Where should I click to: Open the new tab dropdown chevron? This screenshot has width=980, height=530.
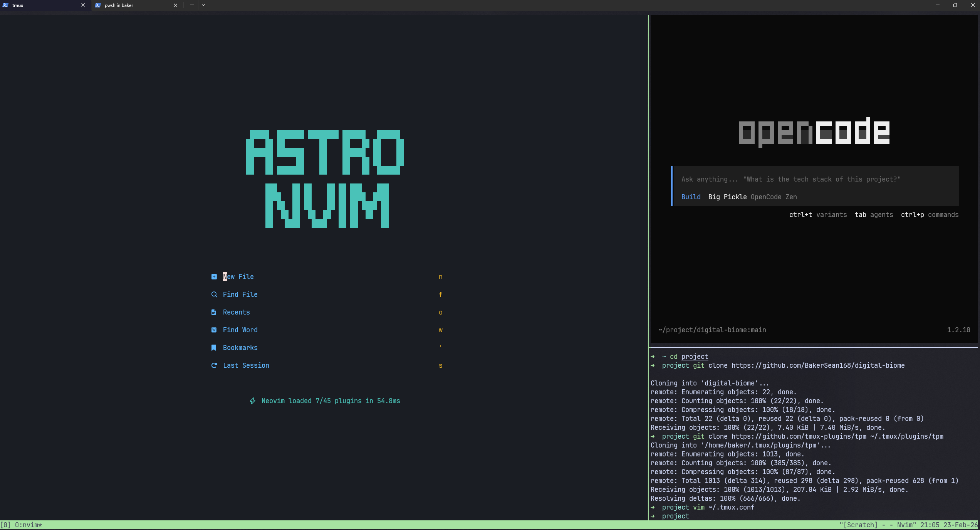pos(203,5)
